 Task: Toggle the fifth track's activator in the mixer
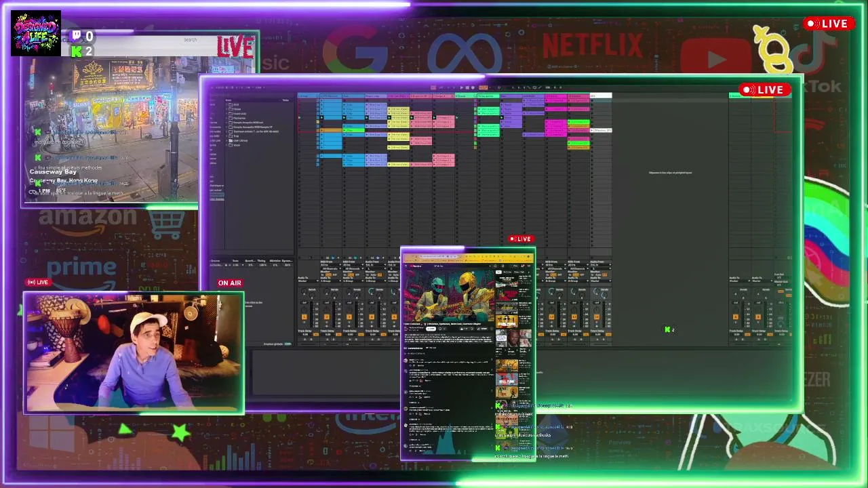(x=394, y=317)
